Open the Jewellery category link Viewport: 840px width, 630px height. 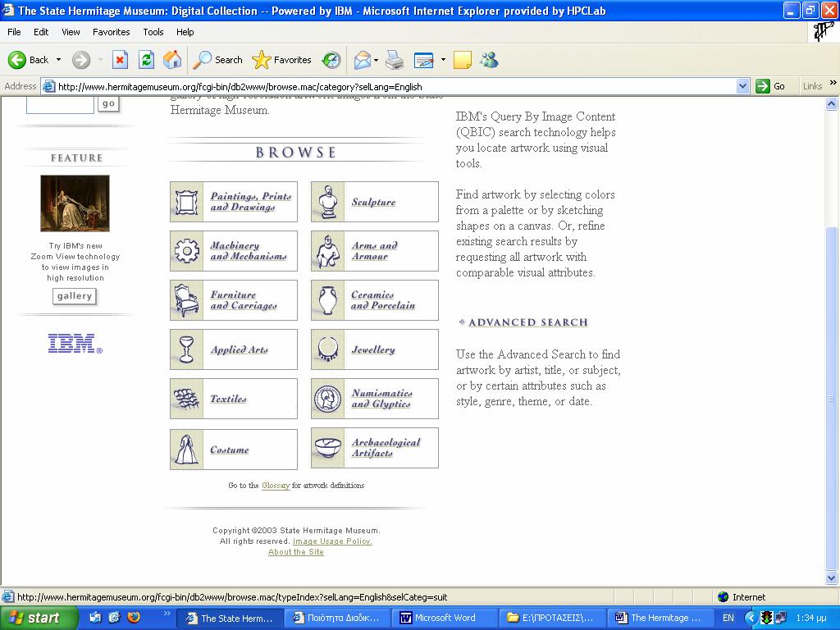point(373,349)
